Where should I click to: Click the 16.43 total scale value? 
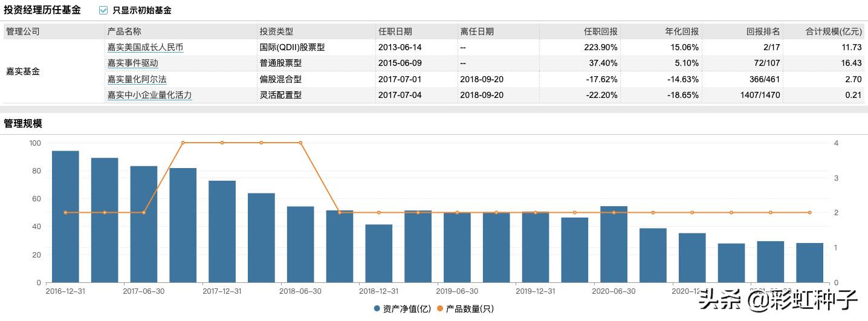pos(851,63)
